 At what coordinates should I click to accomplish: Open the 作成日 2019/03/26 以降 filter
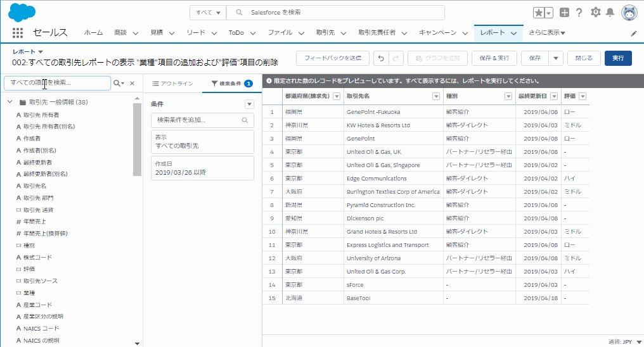point(202,168)
